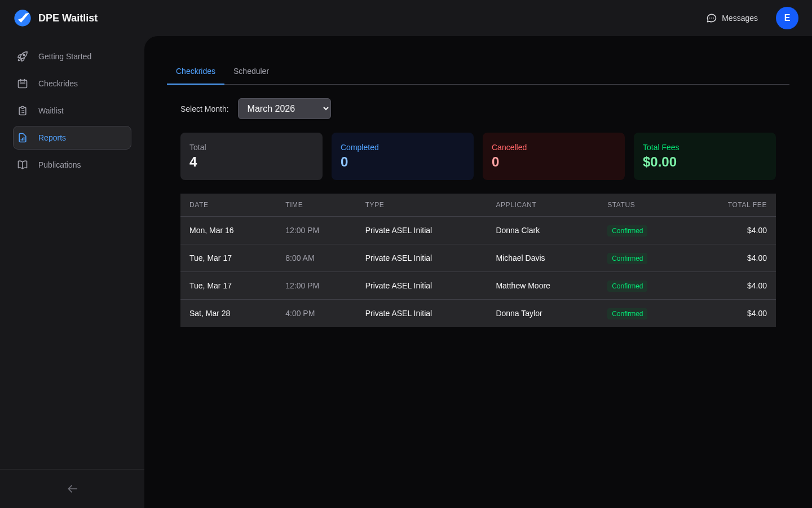
Task: Open Publications using the book icon
Action: coord(23,165)
